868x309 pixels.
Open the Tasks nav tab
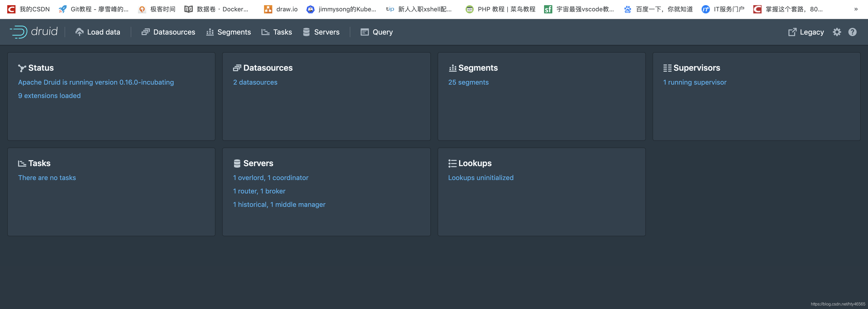[277, 32]
